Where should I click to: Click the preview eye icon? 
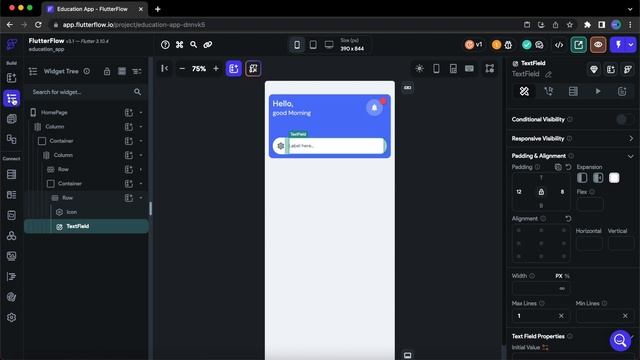tap(598, 44)
